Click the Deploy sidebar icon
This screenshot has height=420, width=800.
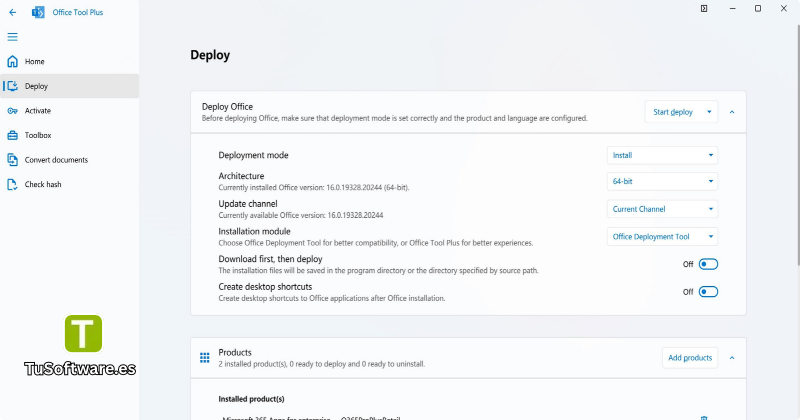point(13,86)
